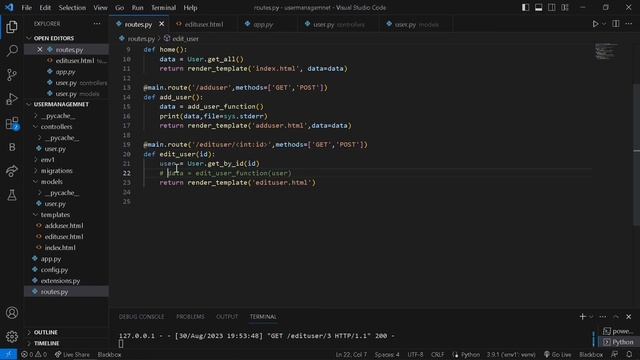Screen dimensions: 640x360
Task: Collapse the templates folder
Action: [x=55, y=215]
